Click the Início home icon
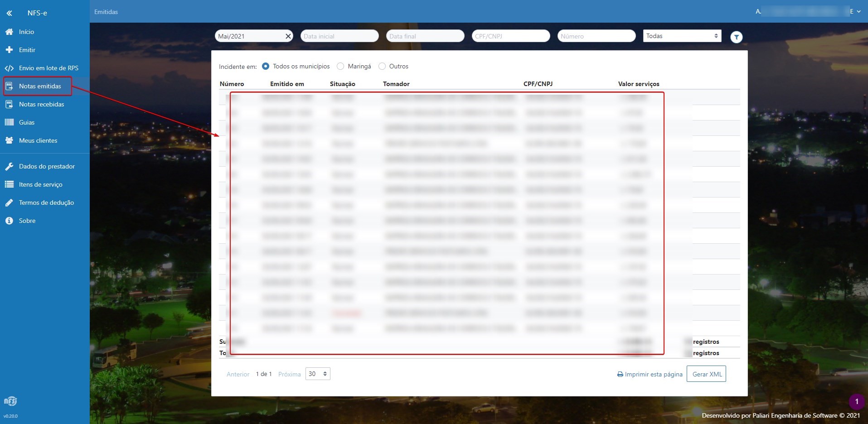The height and width of the screenshot is (424, 868). point(9,32)
